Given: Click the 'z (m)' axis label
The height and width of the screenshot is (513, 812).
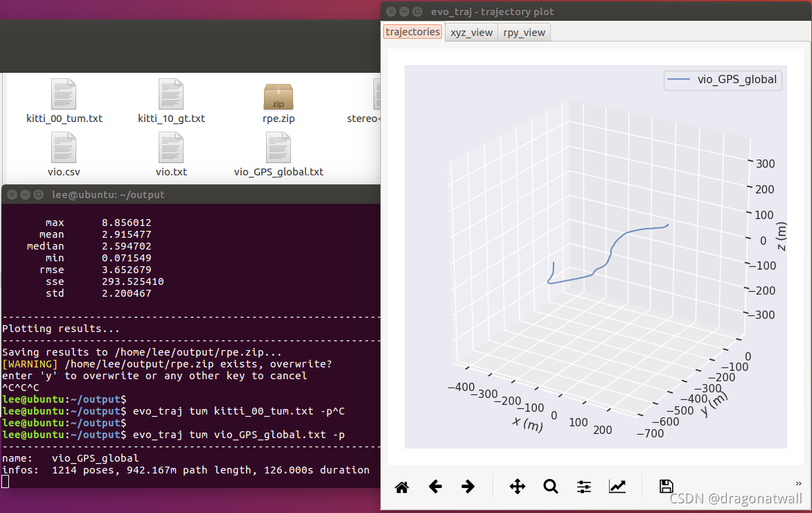Looking at the screenshot, I should pyautogui.click(x=782, y=236).
